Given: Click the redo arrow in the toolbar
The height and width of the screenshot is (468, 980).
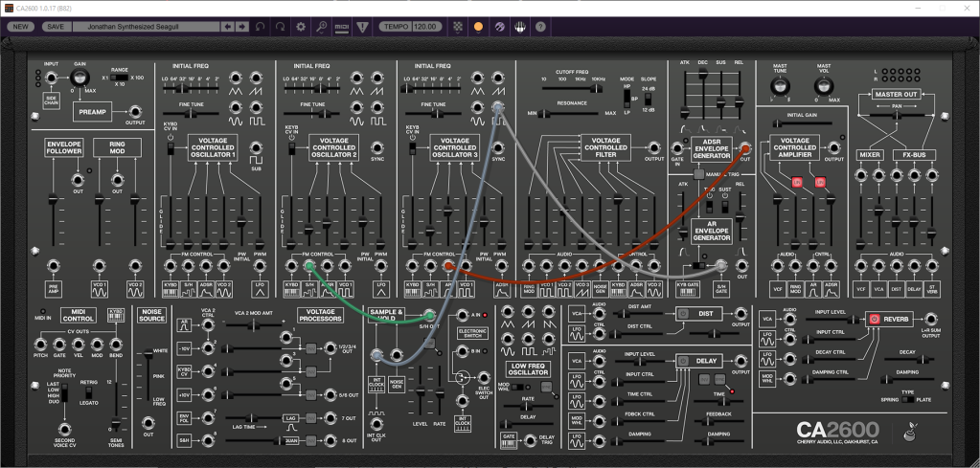Looking at the screenshot, I should pos(280,27).
